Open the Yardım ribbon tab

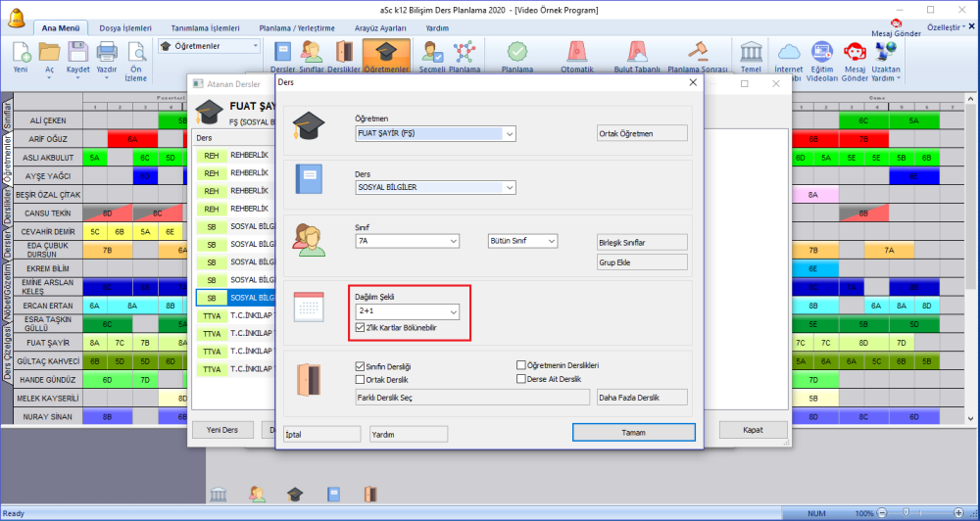click(437, 28)
